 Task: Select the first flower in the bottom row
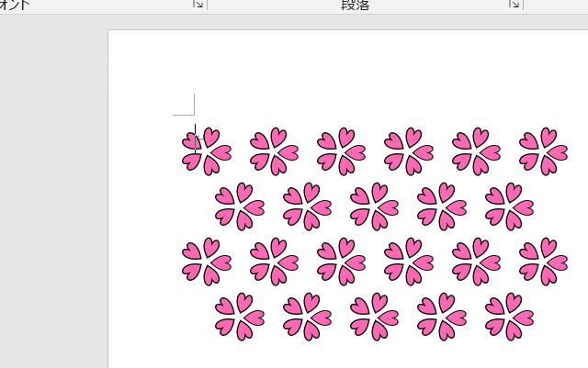240,317
